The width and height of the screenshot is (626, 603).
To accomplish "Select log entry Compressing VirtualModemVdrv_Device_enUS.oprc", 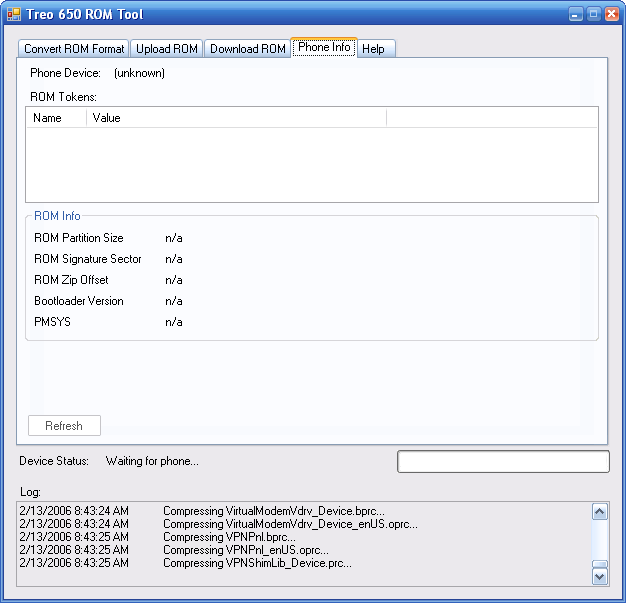I will coord(290,524).
